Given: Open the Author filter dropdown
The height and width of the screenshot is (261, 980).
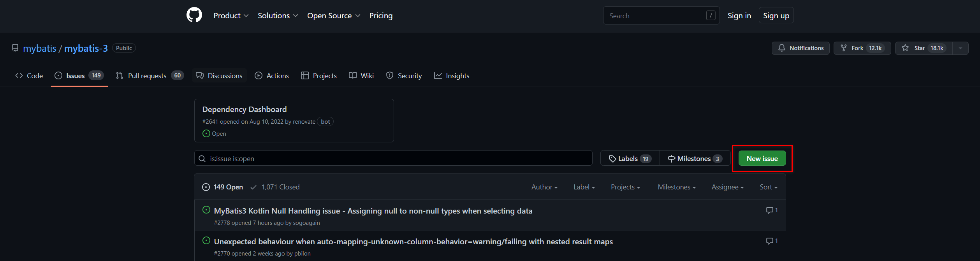Looking at the screenshot, I should click(x=544, y=187).
